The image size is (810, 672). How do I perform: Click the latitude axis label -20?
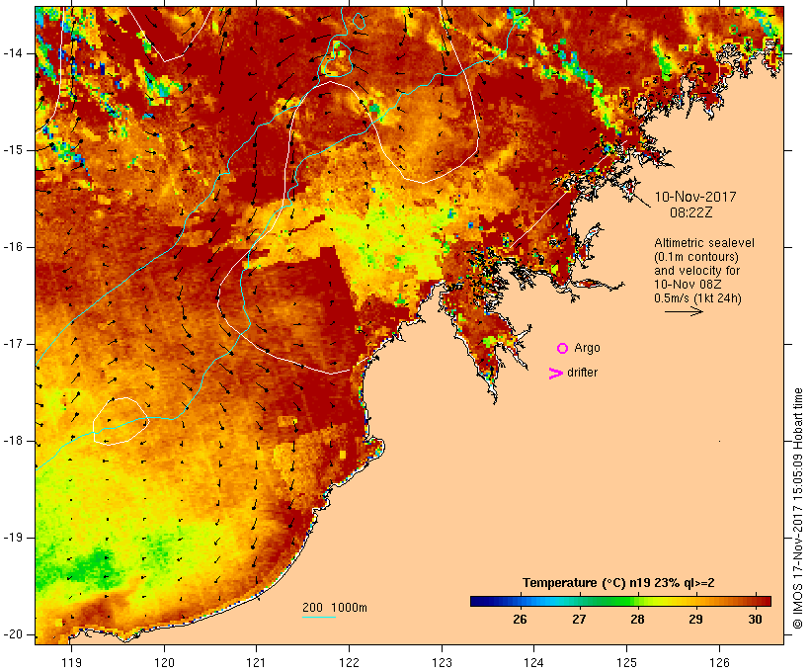[13, 634]
